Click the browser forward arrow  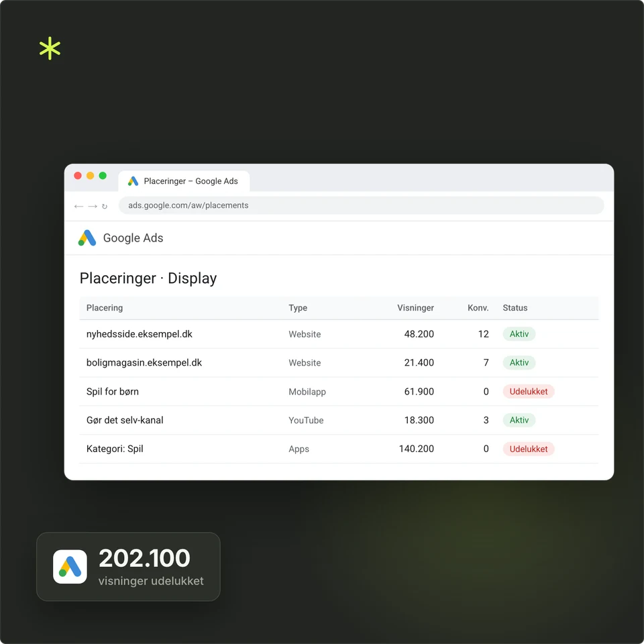(93, 206)
